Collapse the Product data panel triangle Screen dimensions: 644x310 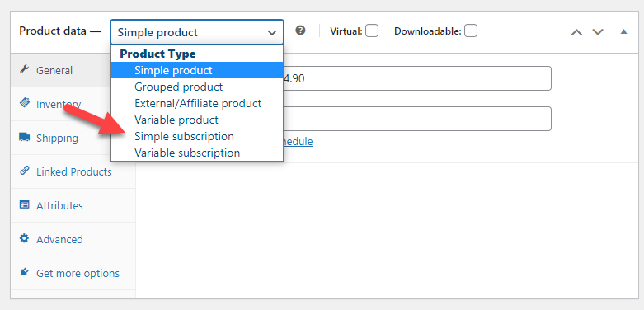[624, 31]
